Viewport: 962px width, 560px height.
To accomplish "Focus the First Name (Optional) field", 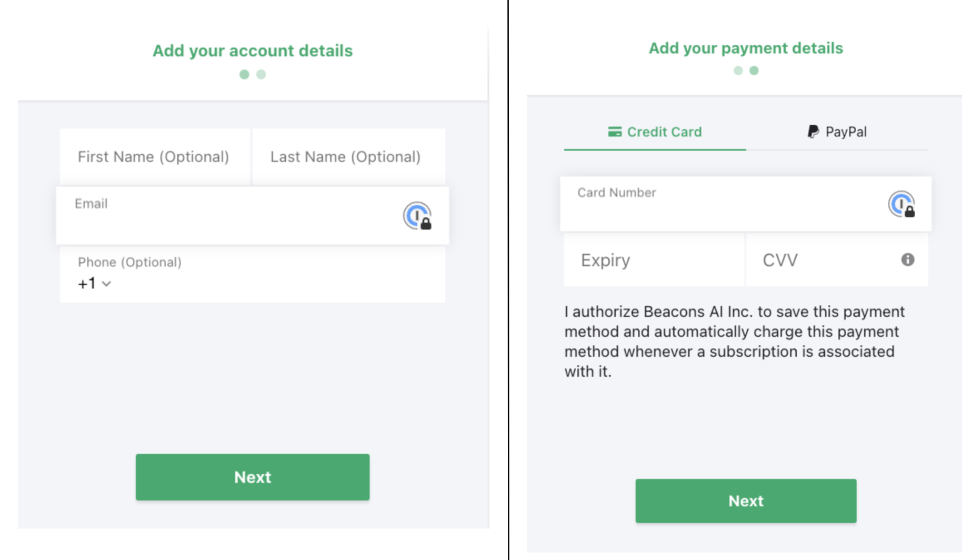I will (155, 157).
